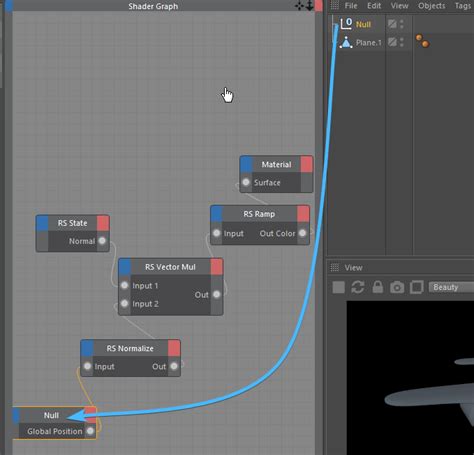This screenshot has height=455, width=474.
Task: Click the blue corner of RS Ramp node
Action: pos(217,214)
